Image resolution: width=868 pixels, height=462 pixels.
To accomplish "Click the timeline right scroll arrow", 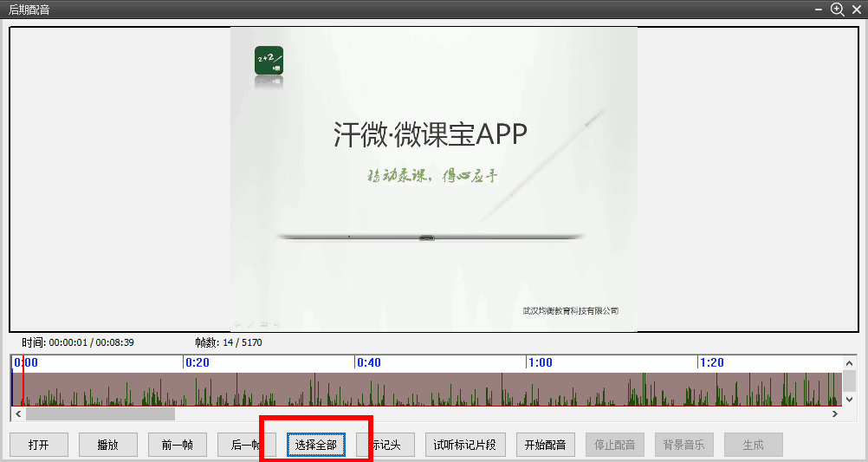I will point(835,413).
